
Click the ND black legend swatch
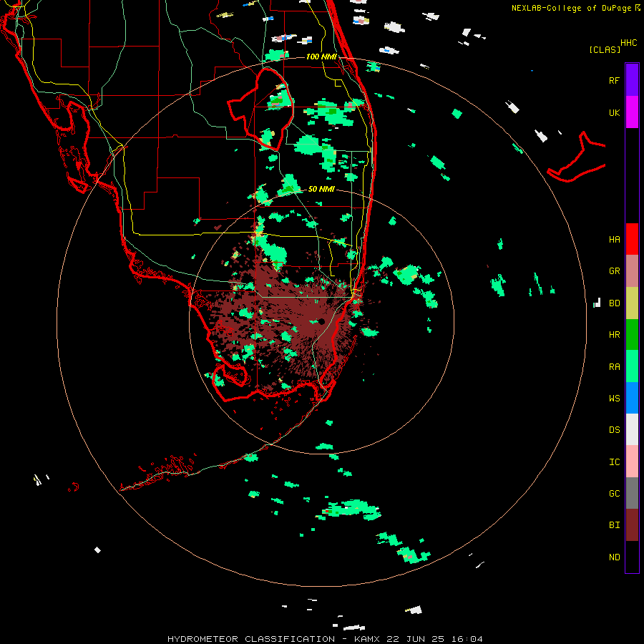(632, 557)
